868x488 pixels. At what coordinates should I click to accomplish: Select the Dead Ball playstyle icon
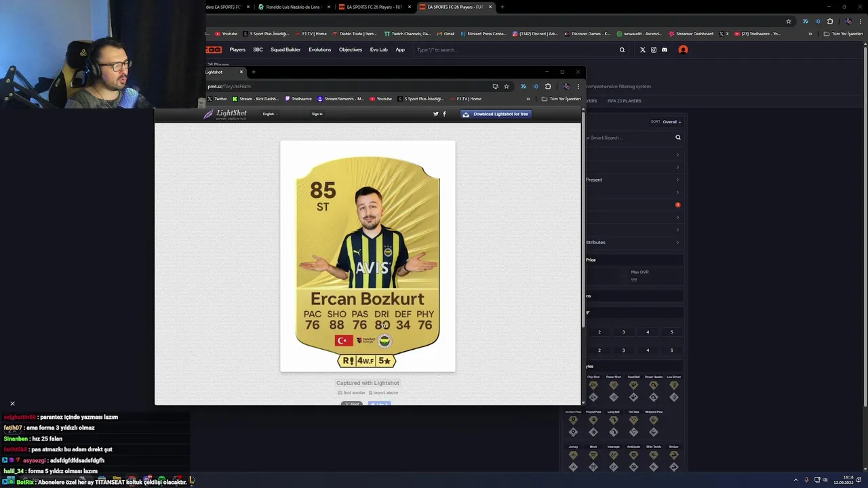click(633, 385)
